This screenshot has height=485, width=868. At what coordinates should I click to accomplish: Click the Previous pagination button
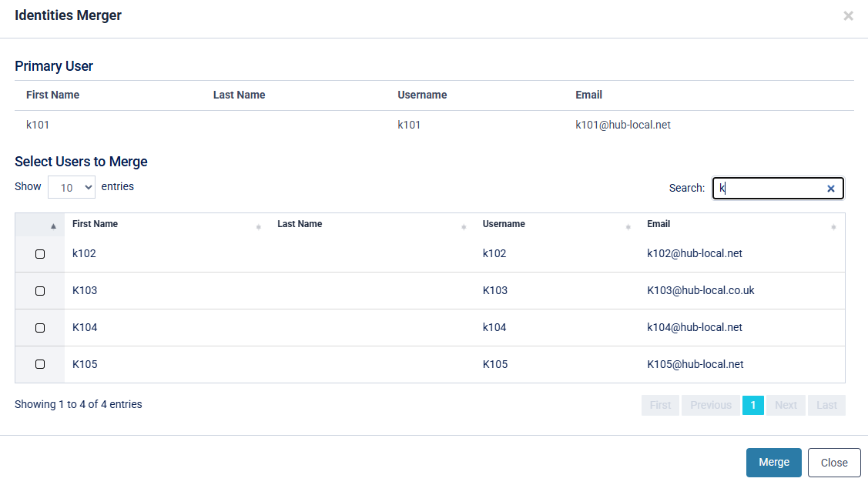pyautogui.click(x=710, y=405)
